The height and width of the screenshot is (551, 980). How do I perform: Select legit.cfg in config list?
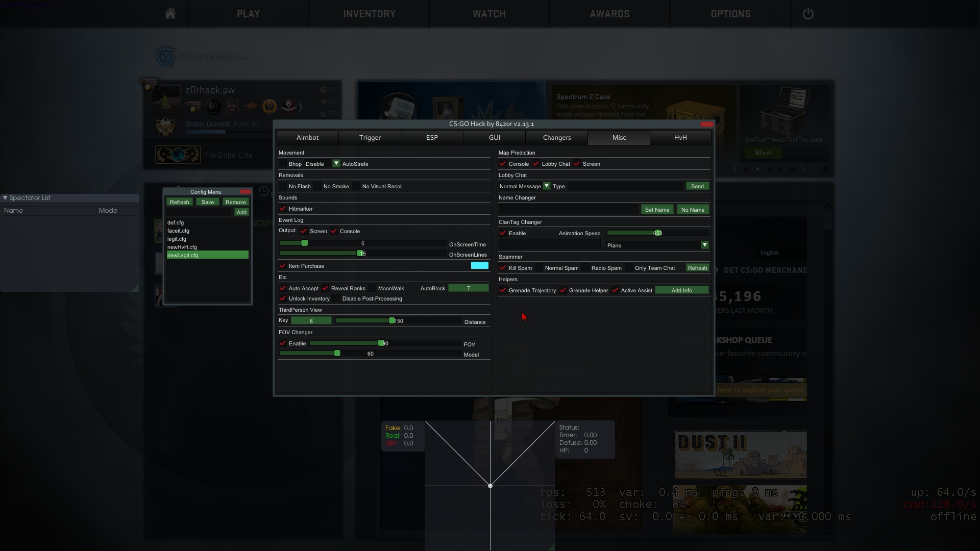pyautogui.click(x=177, y=239)
